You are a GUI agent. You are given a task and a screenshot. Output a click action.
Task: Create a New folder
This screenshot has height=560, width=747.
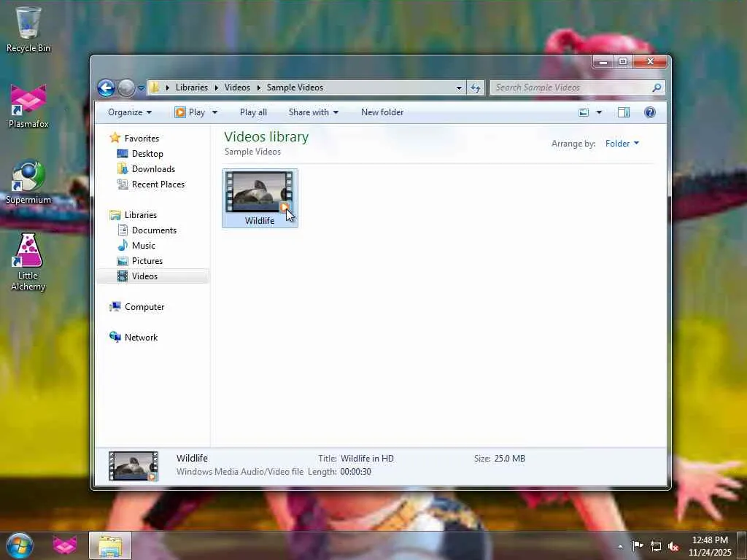382,112
